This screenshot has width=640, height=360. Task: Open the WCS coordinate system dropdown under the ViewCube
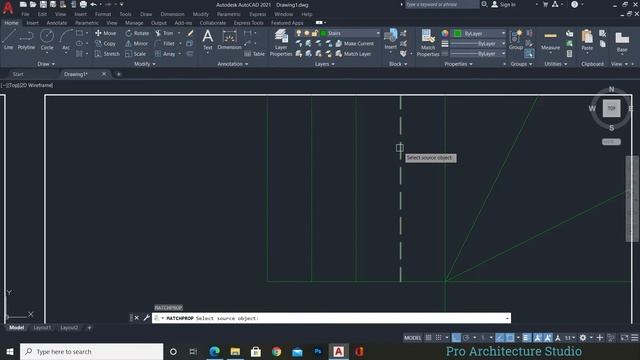pos(611,142)
